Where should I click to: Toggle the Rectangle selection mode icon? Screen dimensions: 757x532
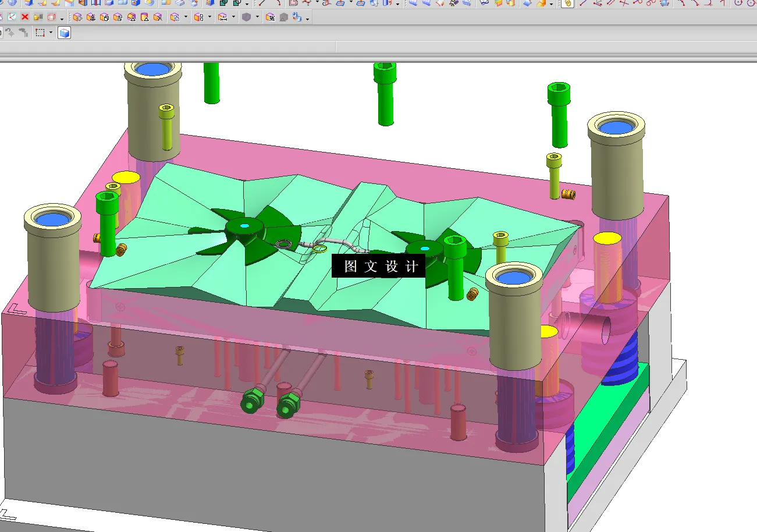(40, 33)
